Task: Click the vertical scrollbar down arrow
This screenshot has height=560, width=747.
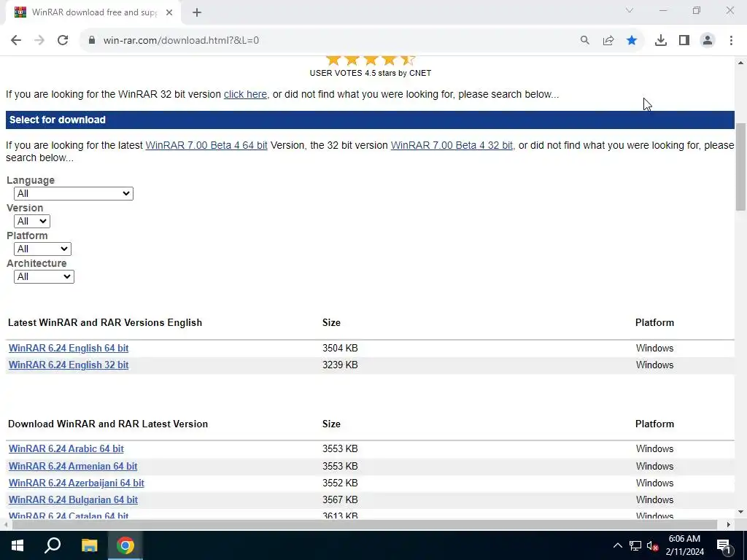Action: pos(740,512)
